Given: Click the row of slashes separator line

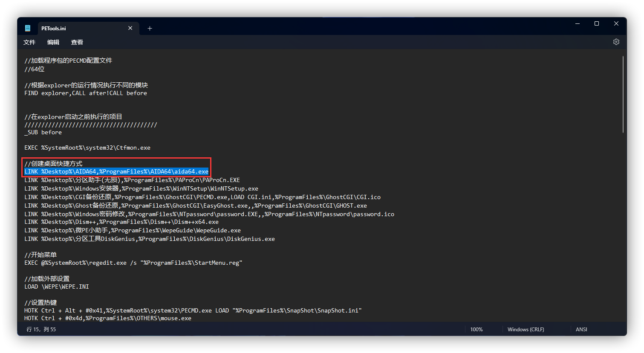Looking at the screenshot, I should [x=91, y=125].
